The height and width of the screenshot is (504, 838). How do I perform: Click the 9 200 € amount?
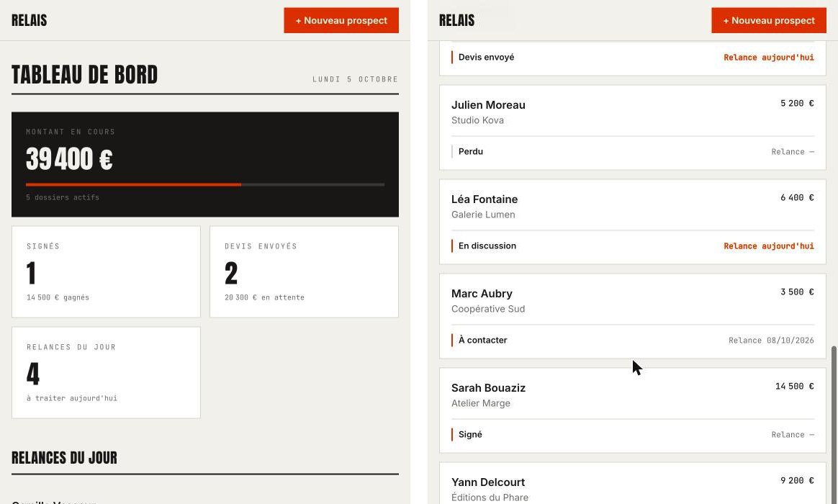click(797, 480)
